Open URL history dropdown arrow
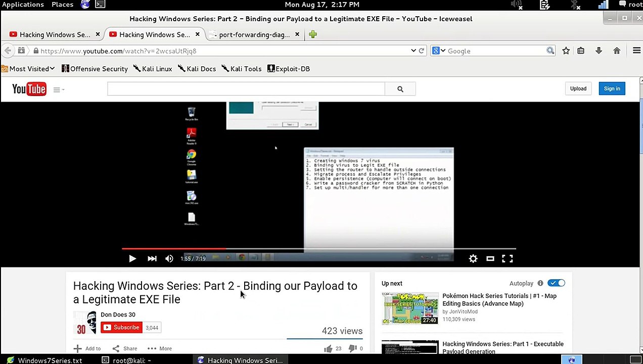 click(414, 51)
